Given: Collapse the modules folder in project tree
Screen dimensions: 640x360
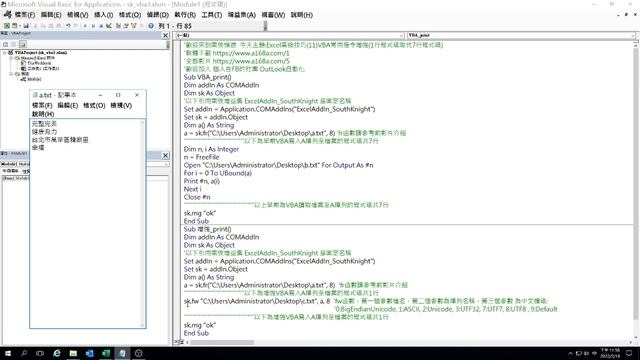Looking at the screenshot, I should pyautogui.click(x=11, y=74).
